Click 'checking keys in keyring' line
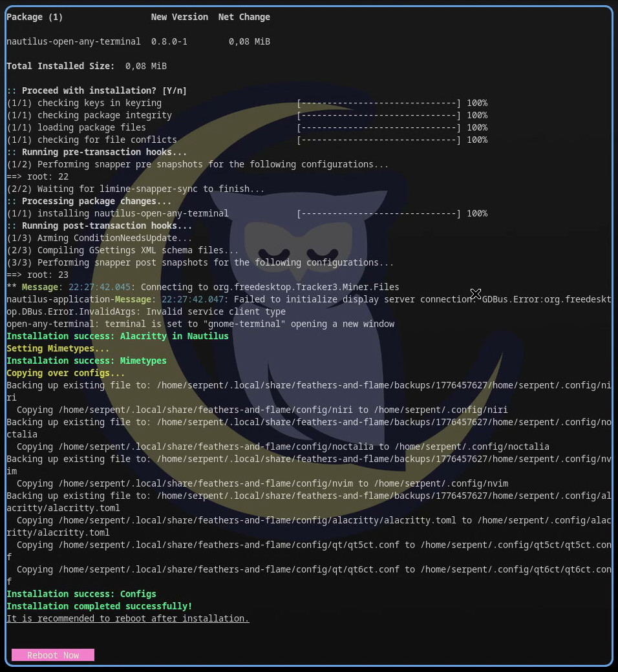The height and width of the screenshot is (672, 618). click(x=84, y=103)
